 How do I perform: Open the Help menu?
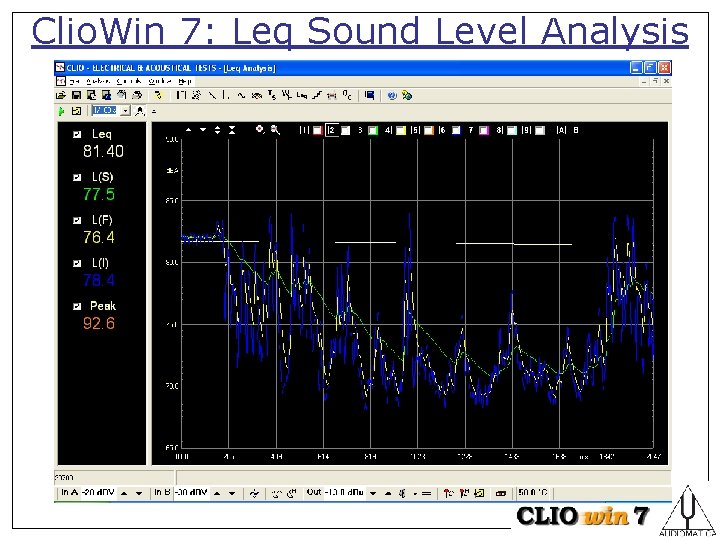pos(185,81)
